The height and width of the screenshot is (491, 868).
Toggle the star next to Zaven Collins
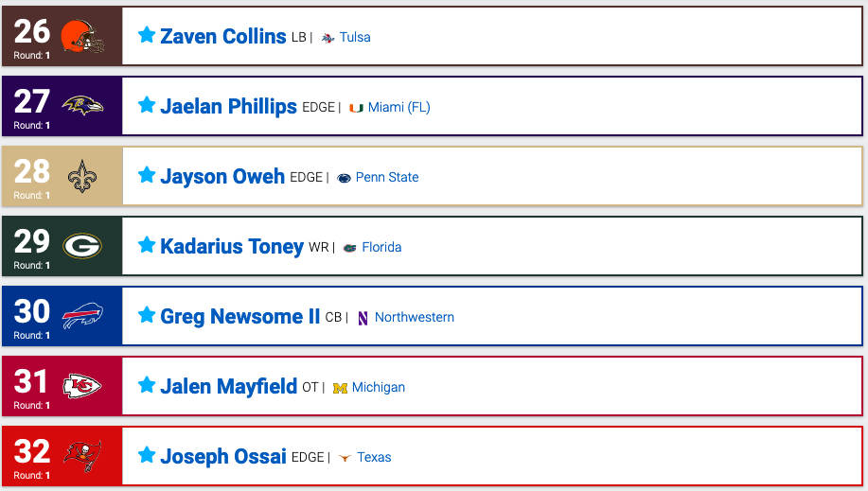(147, 35)
